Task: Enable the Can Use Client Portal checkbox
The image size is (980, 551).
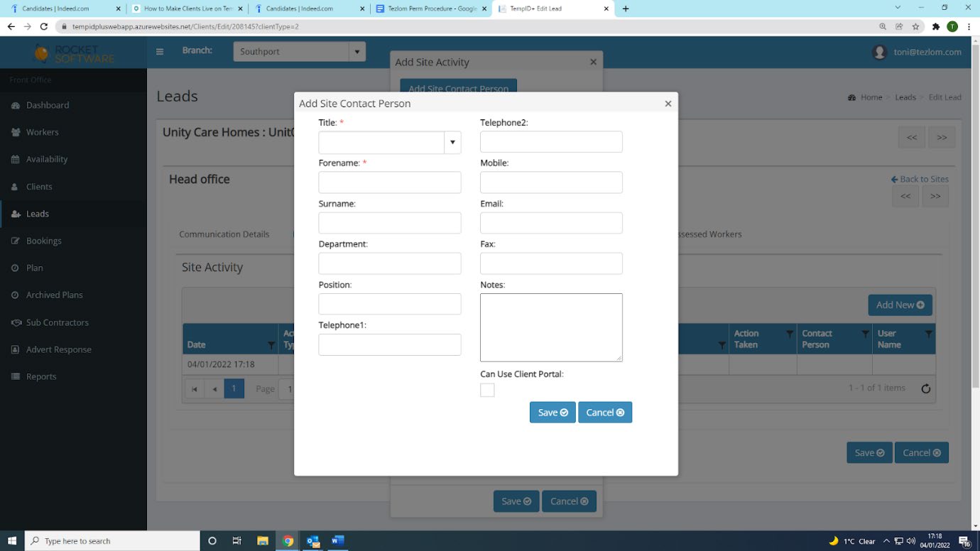Action: 487,390
